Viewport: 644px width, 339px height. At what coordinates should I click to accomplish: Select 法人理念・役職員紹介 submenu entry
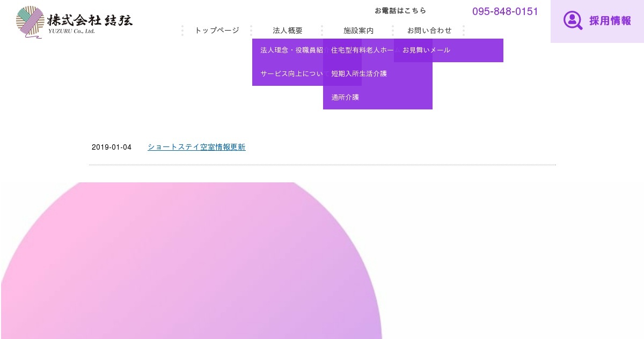click(288, 50)
